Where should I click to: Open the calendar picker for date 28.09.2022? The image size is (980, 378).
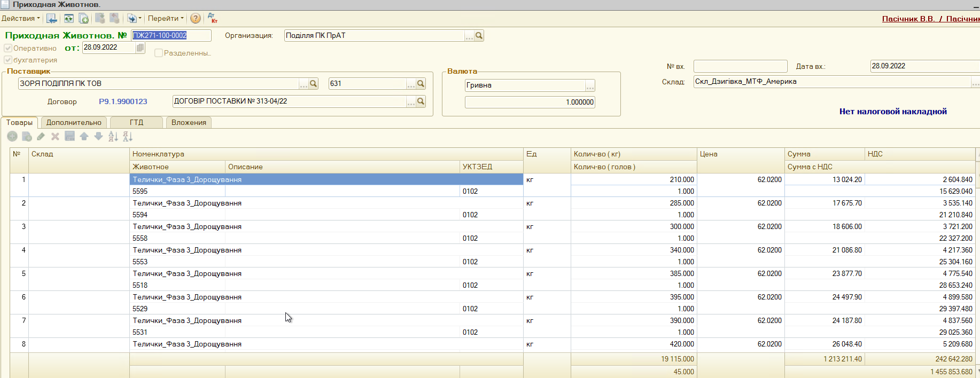click(x=140, y=48)
